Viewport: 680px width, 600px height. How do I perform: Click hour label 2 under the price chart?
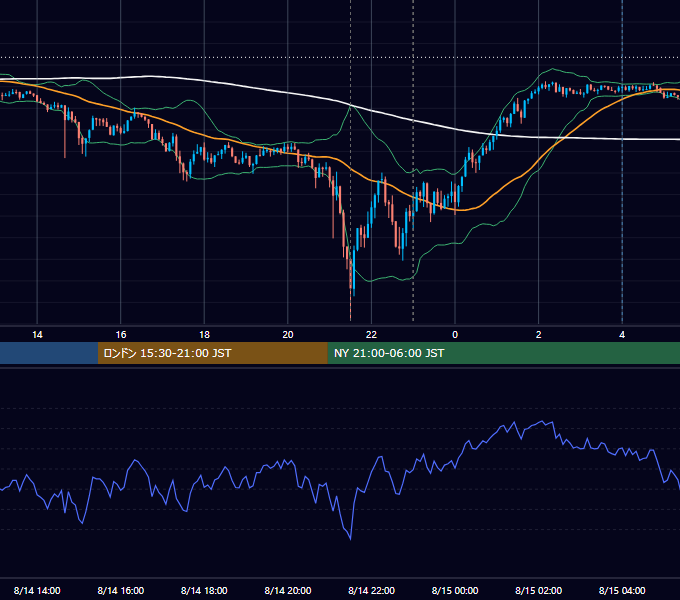click(x=538, y=335)
